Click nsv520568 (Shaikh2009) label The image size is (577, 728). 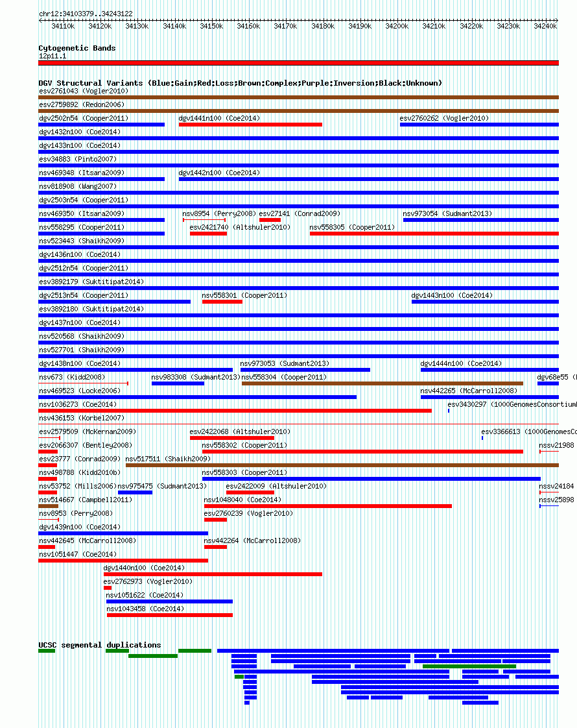(82, 336)
